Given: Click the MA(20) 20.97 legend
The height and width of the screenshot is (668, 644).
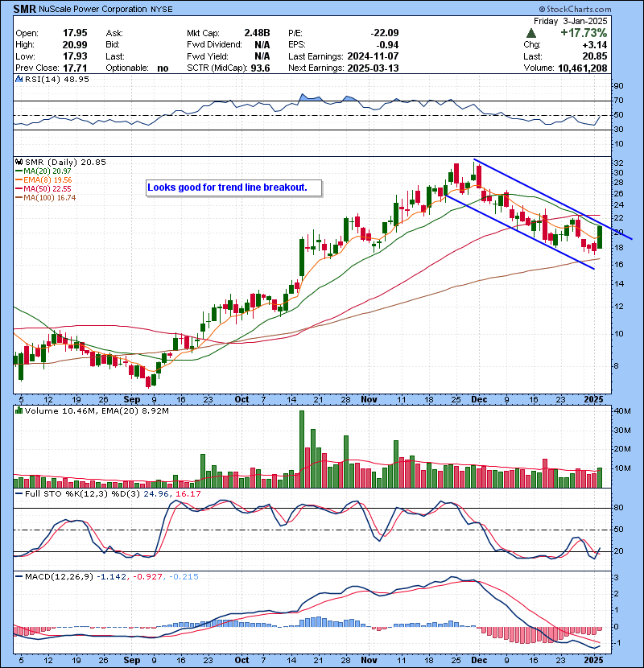Looking at the screenshot, I should (x=43, y=171).
